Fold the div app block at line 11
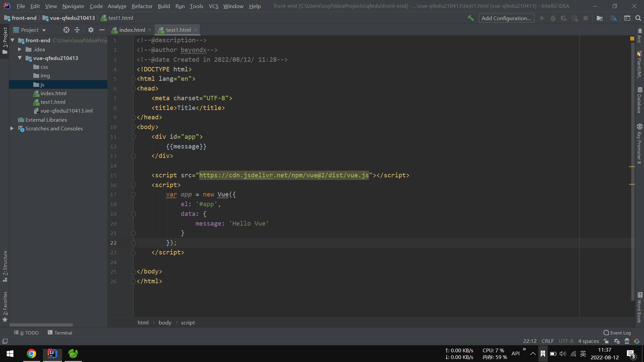This screenshot has height=362, width=644. pos(133,137)
